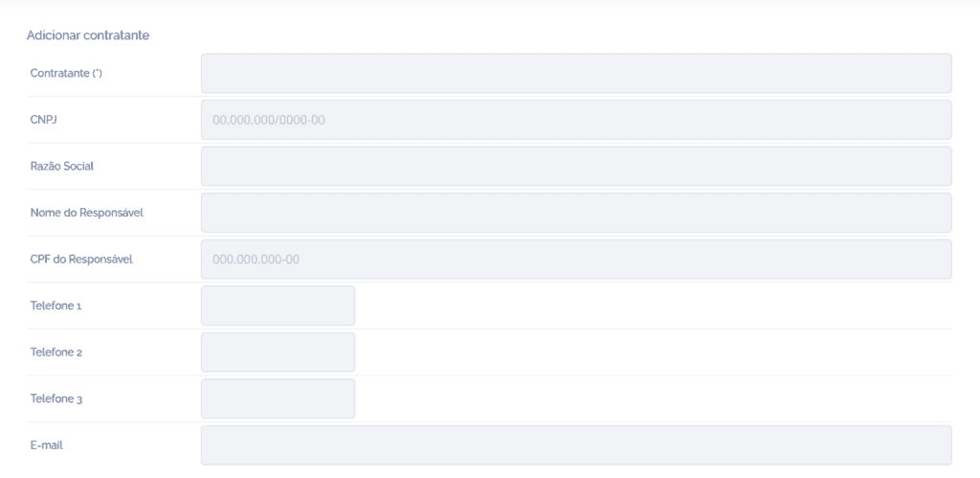Click the 'Razão Social' label

(62, 167)
